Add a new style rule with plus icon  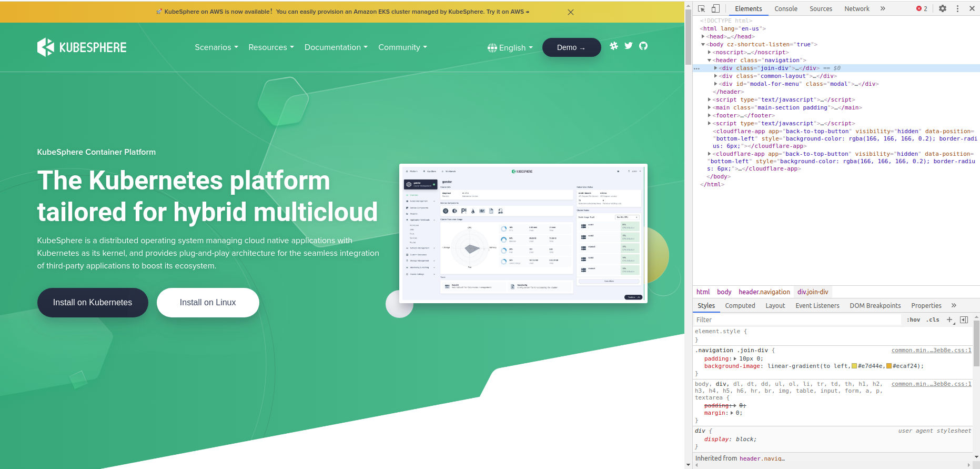coord(949,320)
